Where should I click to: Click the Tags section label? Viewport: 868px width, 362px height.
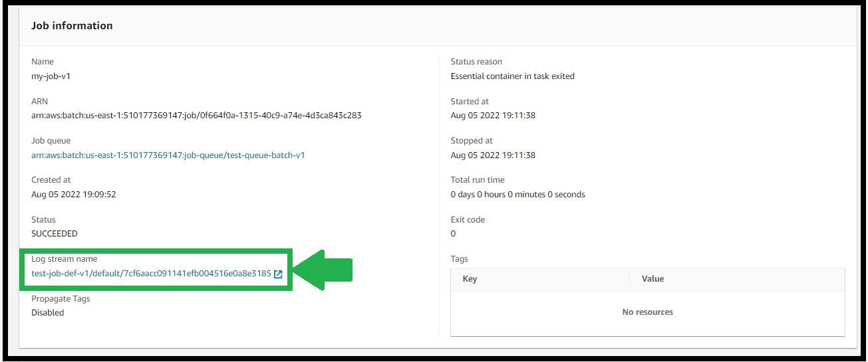pos(459,259)
